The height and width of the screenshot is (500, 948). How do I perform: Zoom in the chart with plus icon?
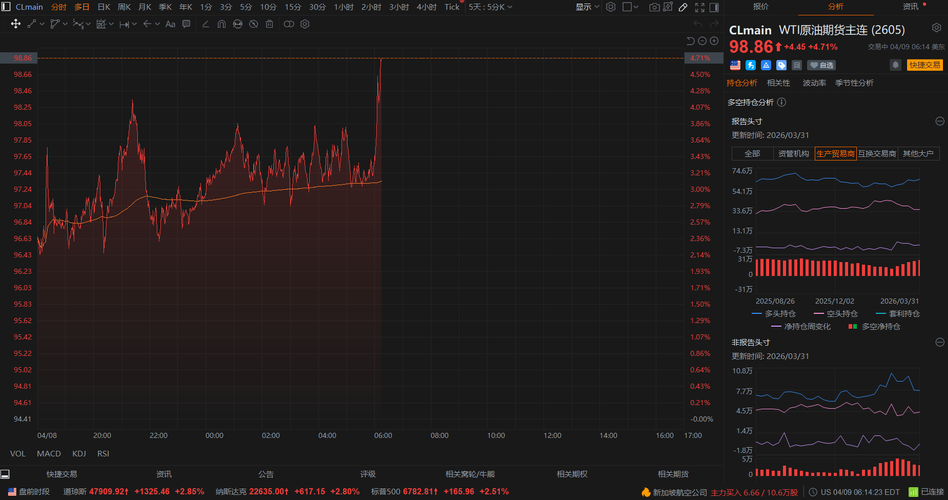714,41
